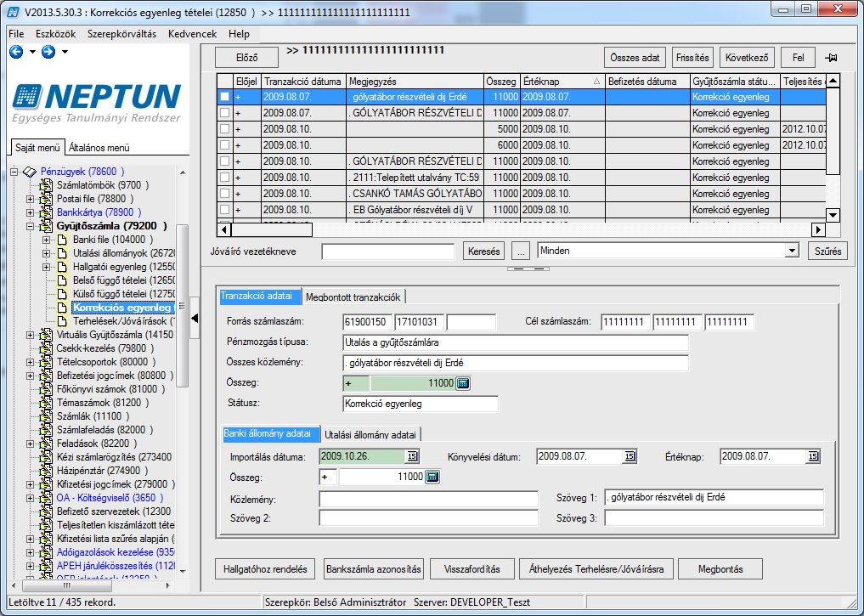Click the left panel collapse arrow
Viewport: 864px width, 616px height.
click(x=195, y=318)
